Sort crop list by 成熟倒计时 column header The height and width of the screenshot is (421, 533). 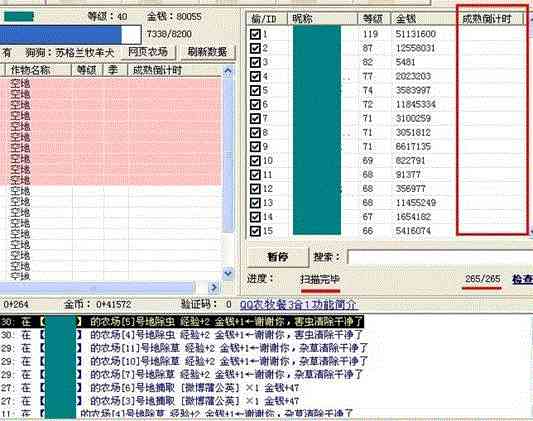pyautogui.click(x=174, y=70)
